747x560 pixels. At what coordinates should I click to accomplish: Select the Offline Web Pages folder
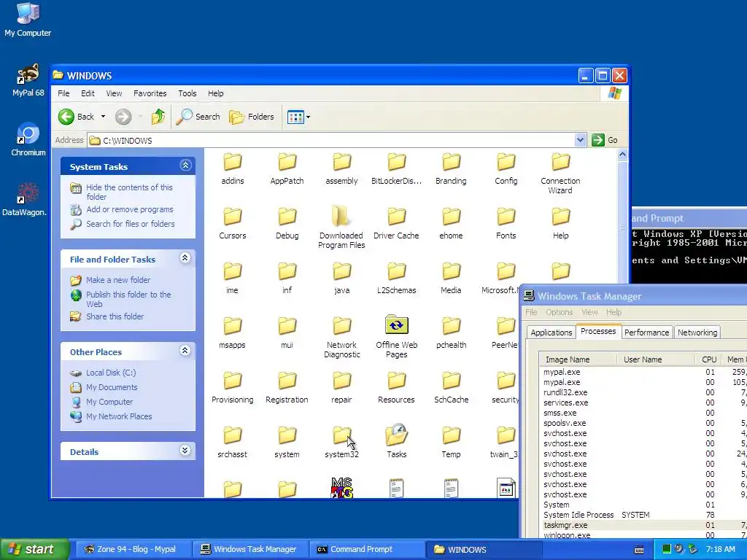click(x=396, y=337)
